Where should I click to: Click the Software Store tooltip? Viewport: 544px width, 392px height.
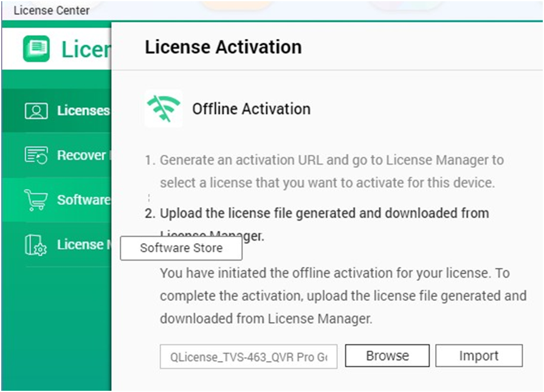pos(181,249)
